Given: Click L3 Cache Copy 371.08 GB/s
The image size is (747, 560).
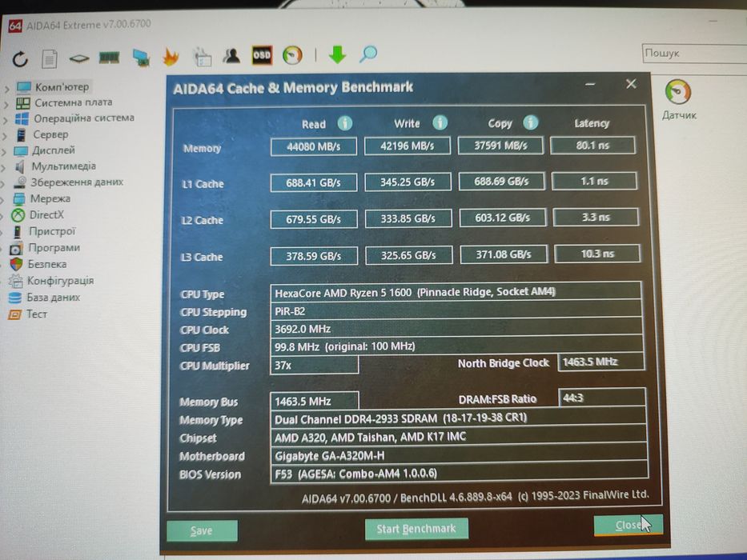Looking at the screenshot, I should pos(504,254).
